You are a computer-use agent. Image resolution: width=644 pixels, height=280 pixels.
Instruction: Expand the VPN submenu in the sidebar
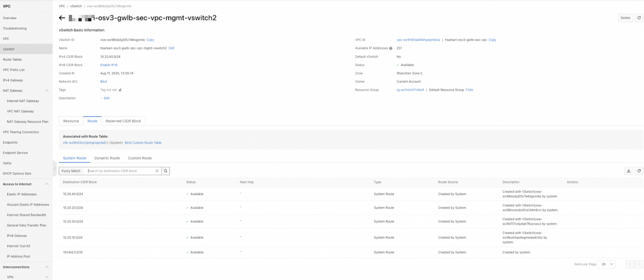(x=47, y=277)
